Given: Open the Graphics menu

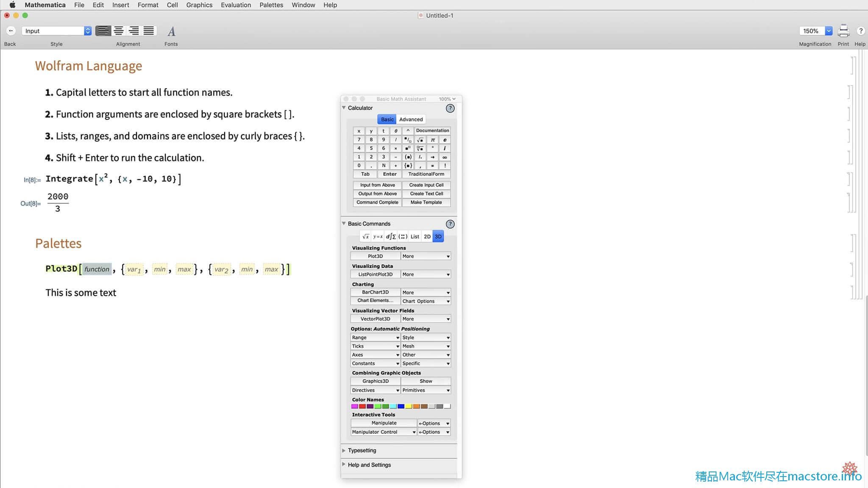Looking at the screenshot, I should click(x=199, y=5).
